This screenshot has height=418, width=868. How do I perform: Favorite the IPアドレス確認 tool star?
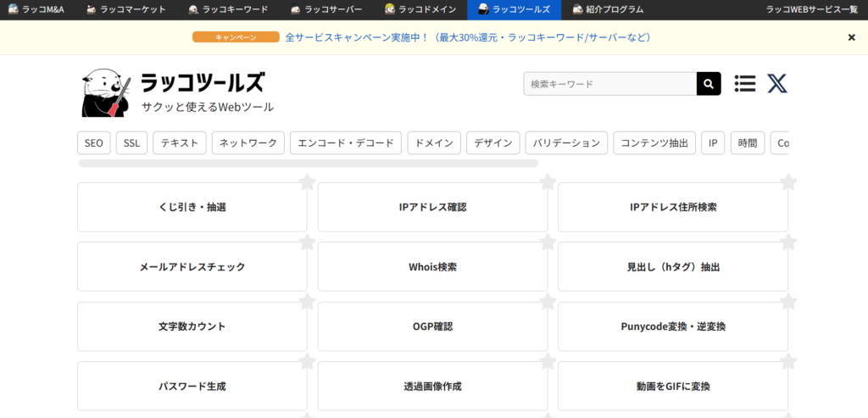tap(548, 181)
